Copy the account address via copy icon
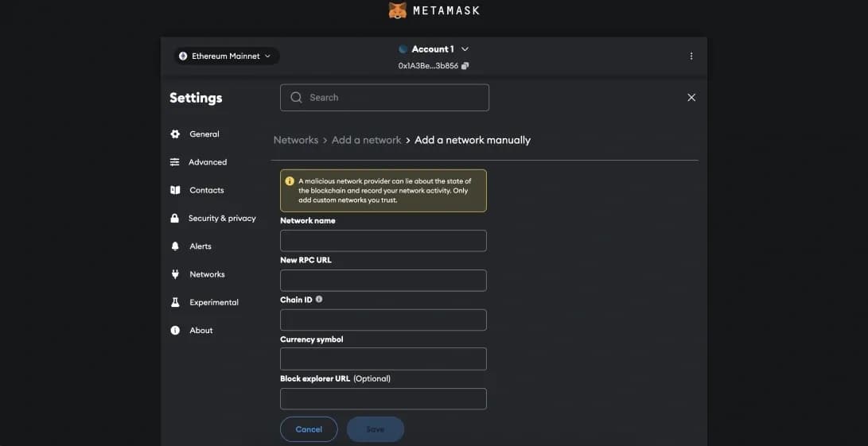The image size is (868, 446). [x=465, y=66]
